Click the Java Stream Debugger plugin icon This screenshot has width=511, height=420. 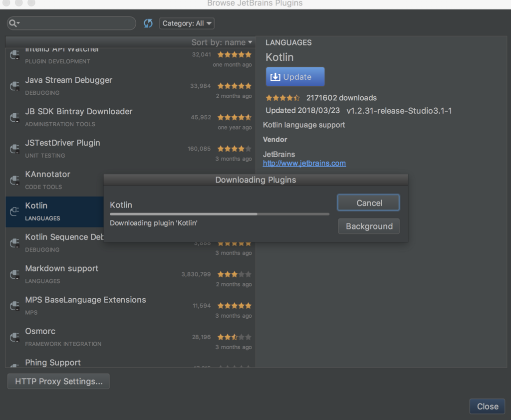(14, 86)
